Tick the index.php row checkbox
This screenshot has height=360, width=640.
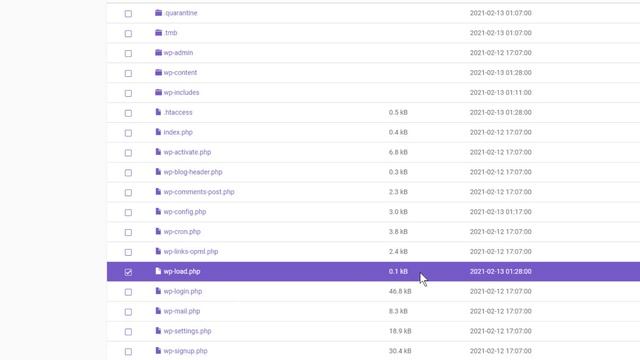[x=128, y=133]
